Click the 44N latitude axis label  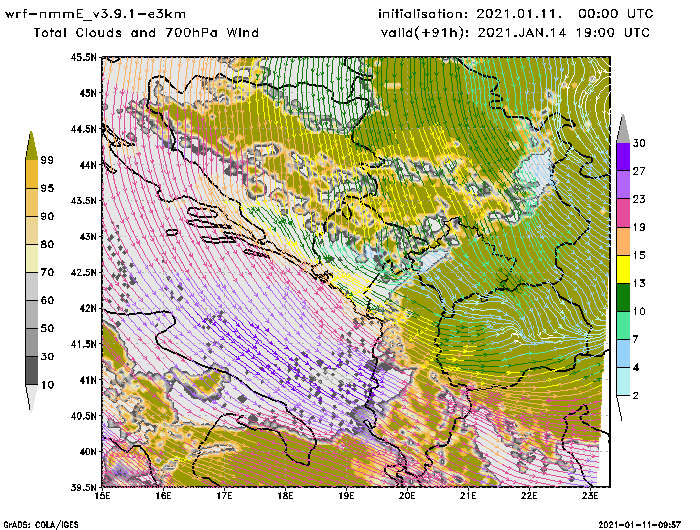point(88,165)
